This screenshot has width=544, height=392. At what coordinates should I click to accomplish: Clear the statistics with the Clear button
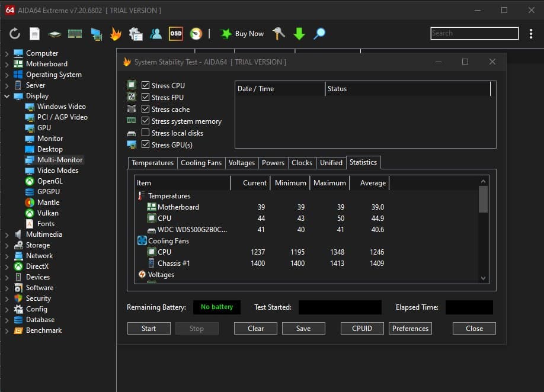coord(255,328)
